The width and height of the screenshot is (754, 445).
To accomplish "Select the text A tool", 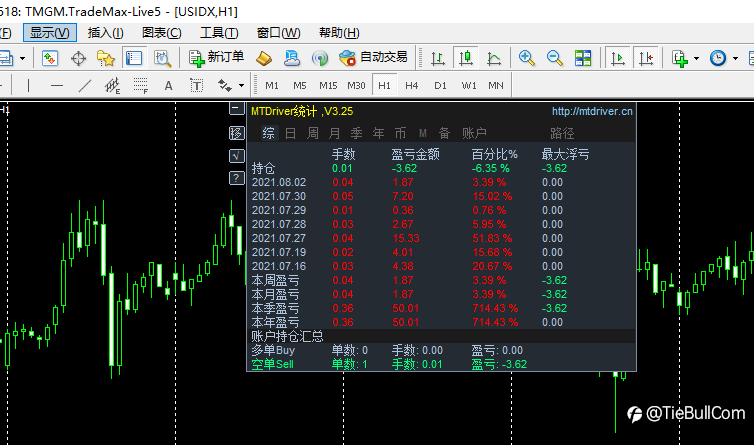I will (x=168, y=86).
